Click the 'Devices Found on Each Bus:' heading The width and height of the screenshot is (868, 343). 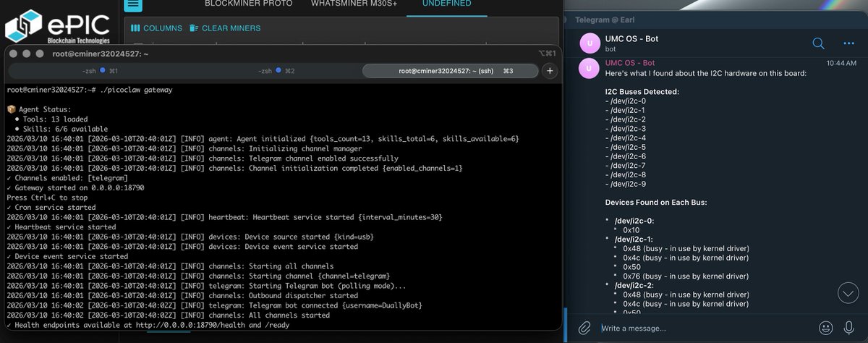(657, 202)
